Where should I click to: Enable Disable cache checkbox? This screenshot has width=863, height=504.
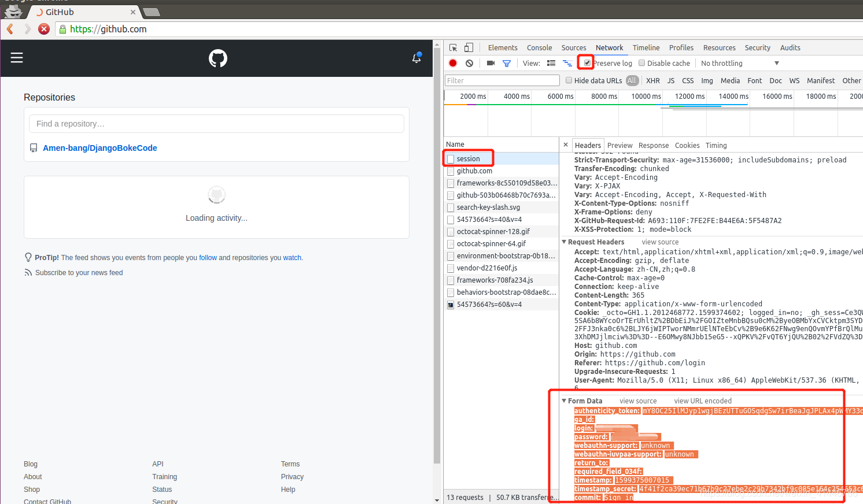point(641,63)
